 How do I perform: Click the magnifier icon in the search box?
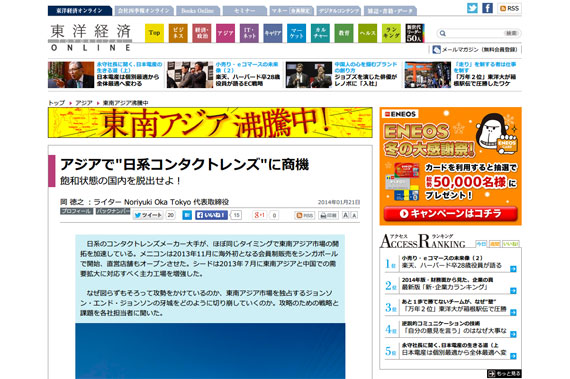tap(442, 33)
